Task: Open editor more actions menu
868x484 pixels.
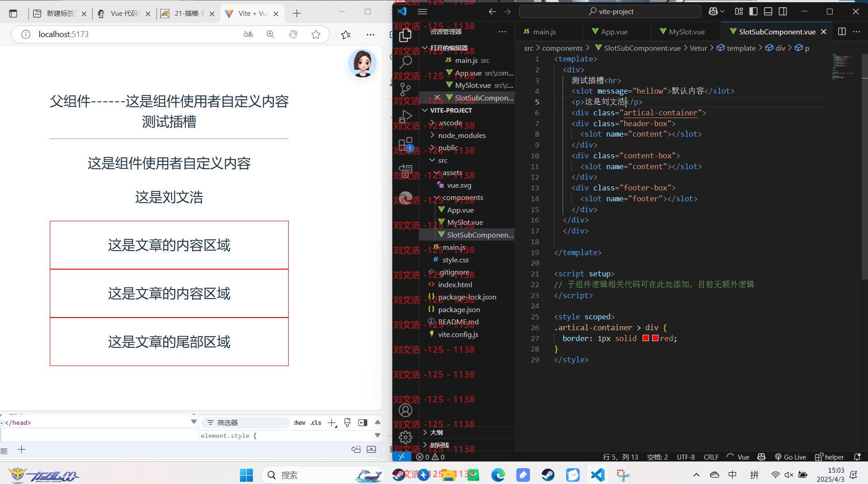Action: [x=856, y=32]
